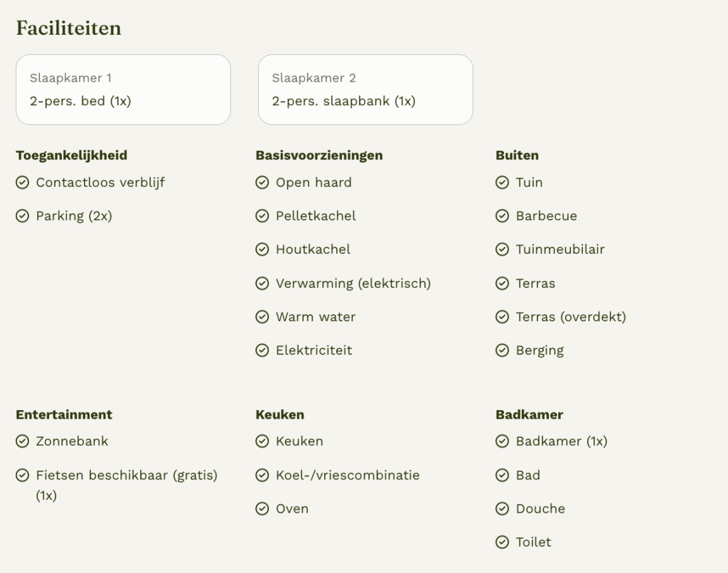
Task: Click the checkmark icon beside Douche
Action: [x=503, y=508]
